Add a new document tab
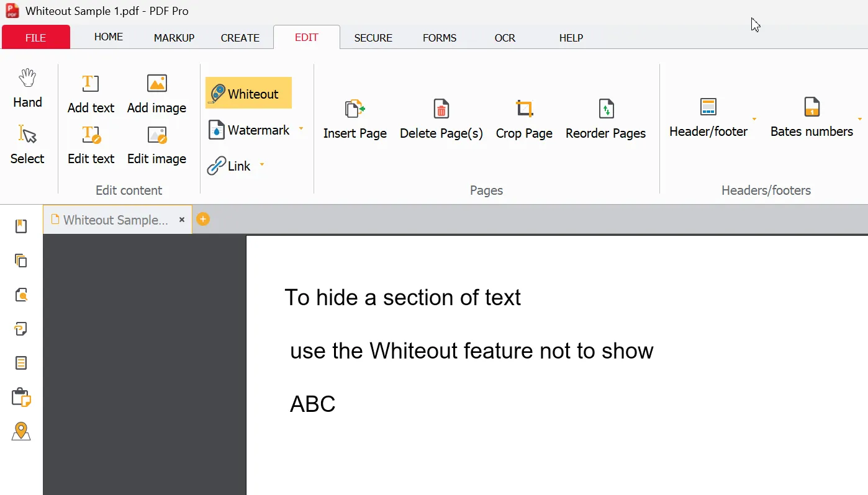 (203, 219)
